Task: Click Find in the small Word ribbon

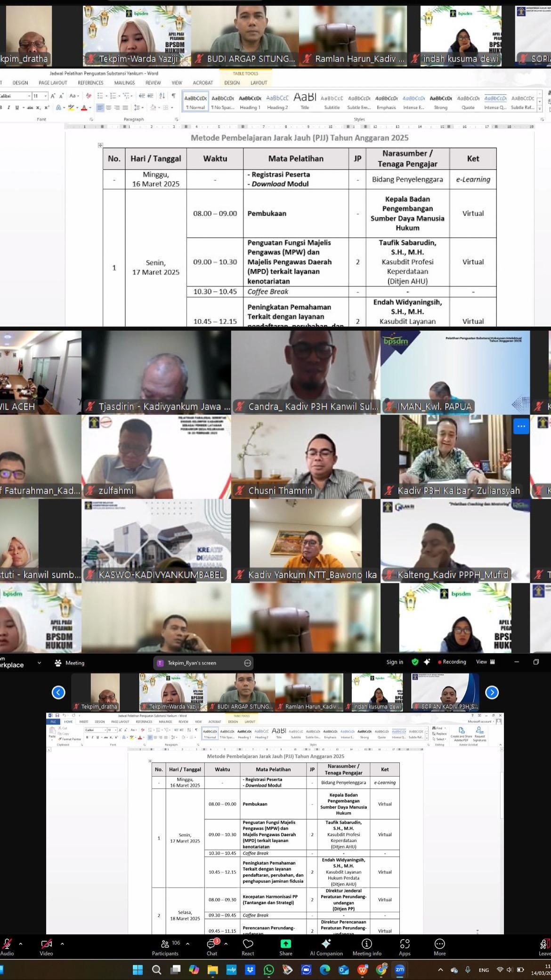Action: tap(439, 728)
